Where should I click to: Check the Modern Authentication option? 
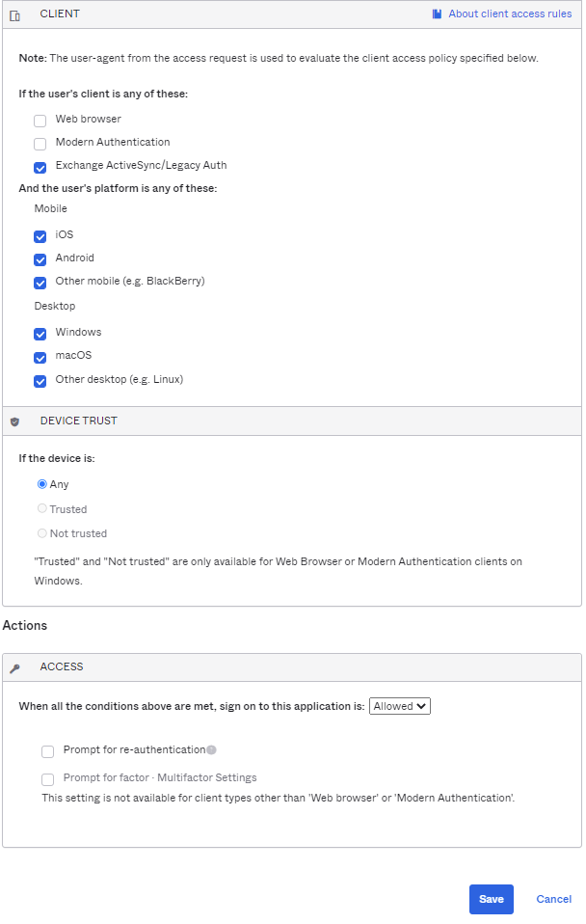[40, 144]
